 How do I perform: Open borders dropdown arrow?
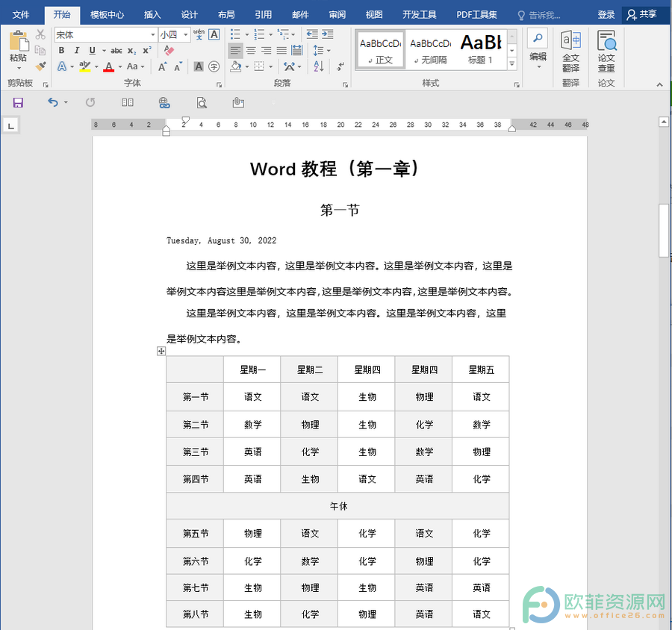point(270,66)
